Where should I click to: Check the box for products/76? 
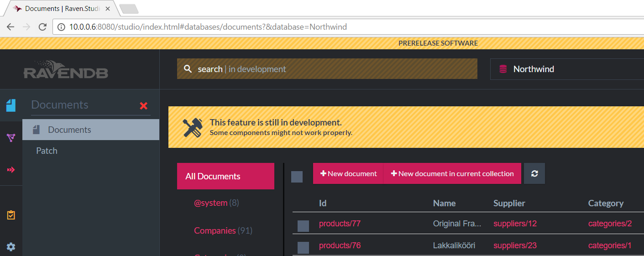pyautogui.click(x=303, y=248)
